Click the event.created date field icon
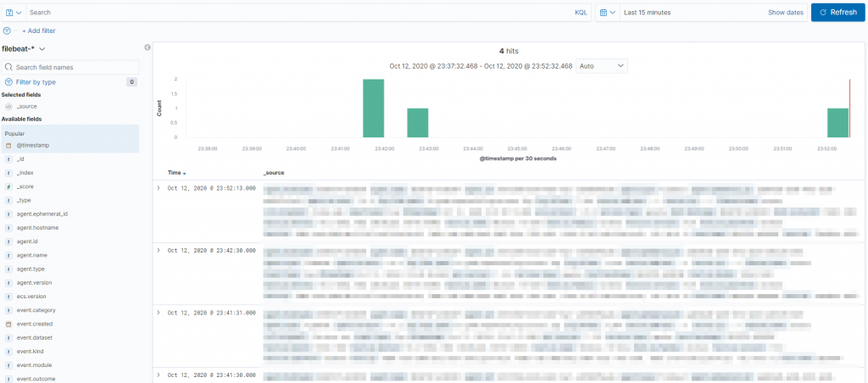The height and width of the screenshot is (383, 868). pos(8,324)
